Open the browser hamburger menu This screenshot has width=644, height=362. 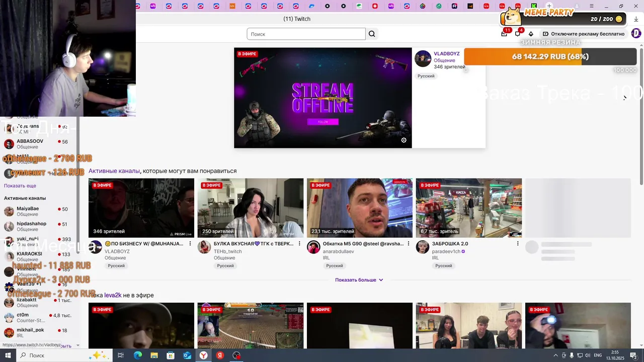click(591, 6)
